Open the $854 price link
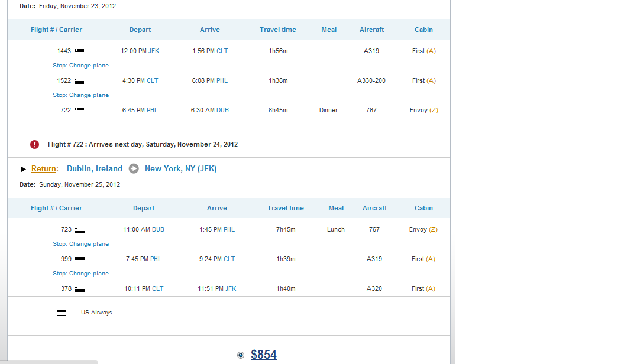 tap(264, 355)
